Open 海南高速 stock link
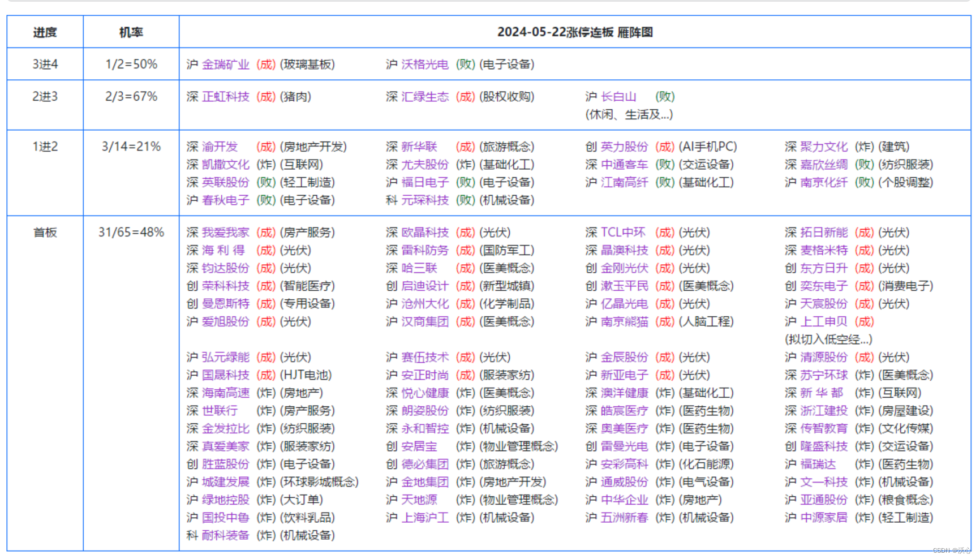Screen dimensions: 980x559 click(x=226, y=393)
